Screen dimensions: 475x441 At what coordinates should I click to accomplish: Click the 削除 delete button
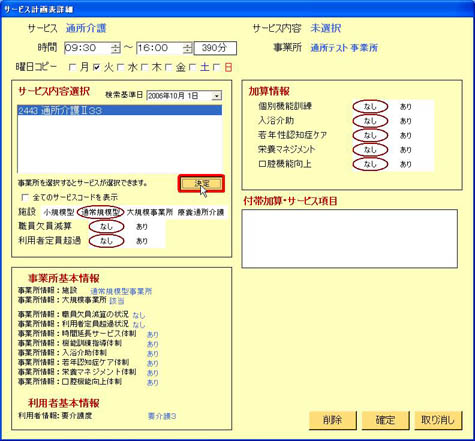[x=332, y=420]
